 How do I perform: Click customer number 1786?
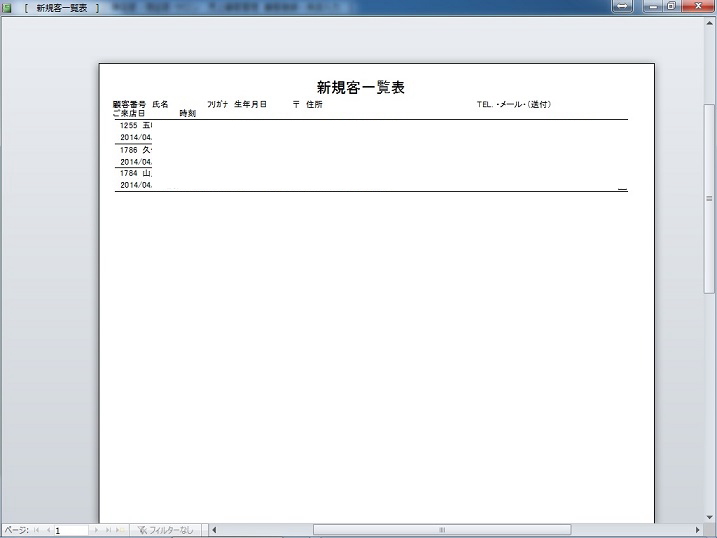pos(128,150)
